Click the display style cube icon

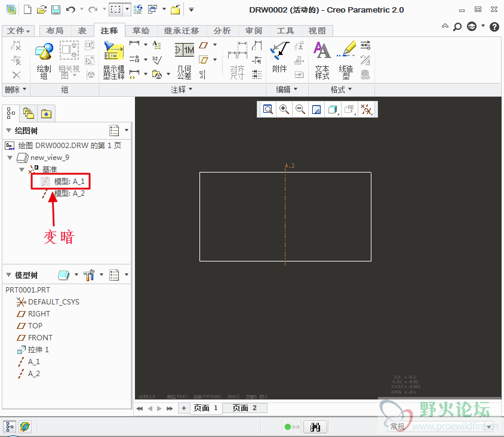[x=333, y=110]
